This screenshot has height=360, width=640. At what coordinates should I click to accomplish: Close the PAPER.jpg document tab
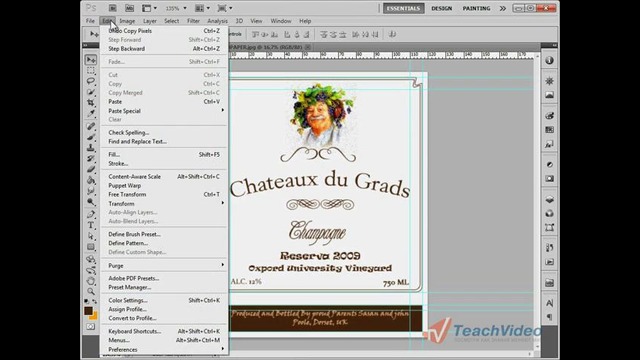coord(308,47)
